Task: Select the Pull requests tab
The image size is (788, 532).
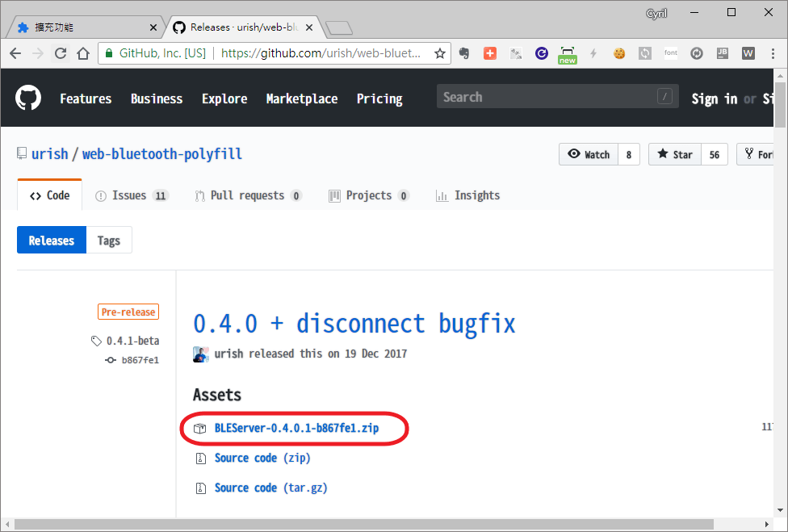Action: point(248,195)
